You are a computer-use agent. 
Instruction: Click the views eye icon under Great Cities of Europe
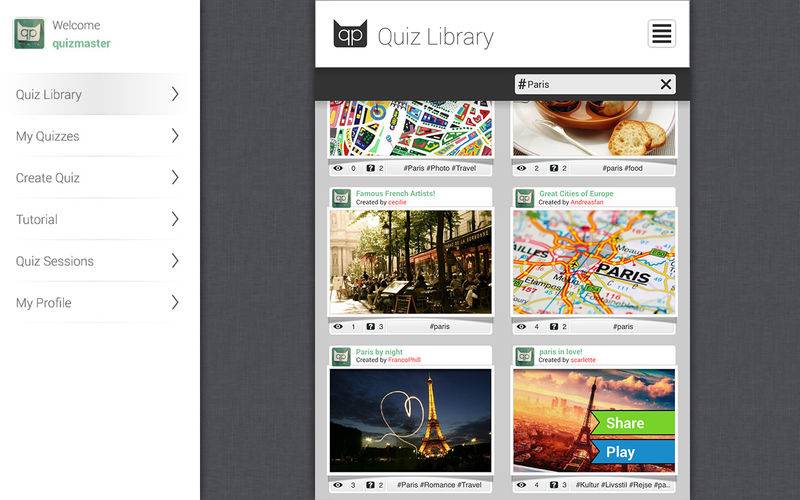pyautogui.click(x=521, y=327)
